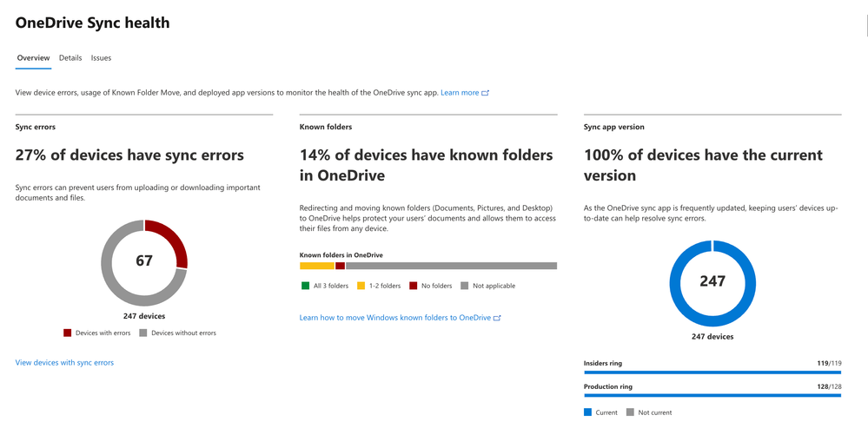Click external link icon after known folders link
The width and height of the screenshot is (868, 435).
pyautogui.click(x=497, y=319)
